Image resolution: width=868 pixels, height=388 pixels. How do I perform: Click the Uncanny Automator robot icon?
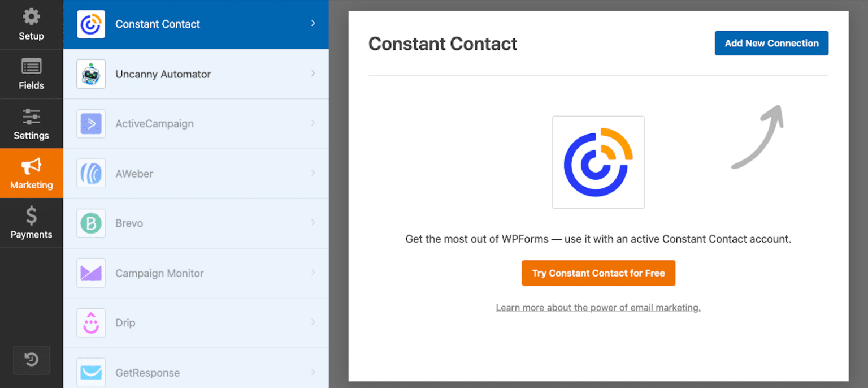click(91, 74)
